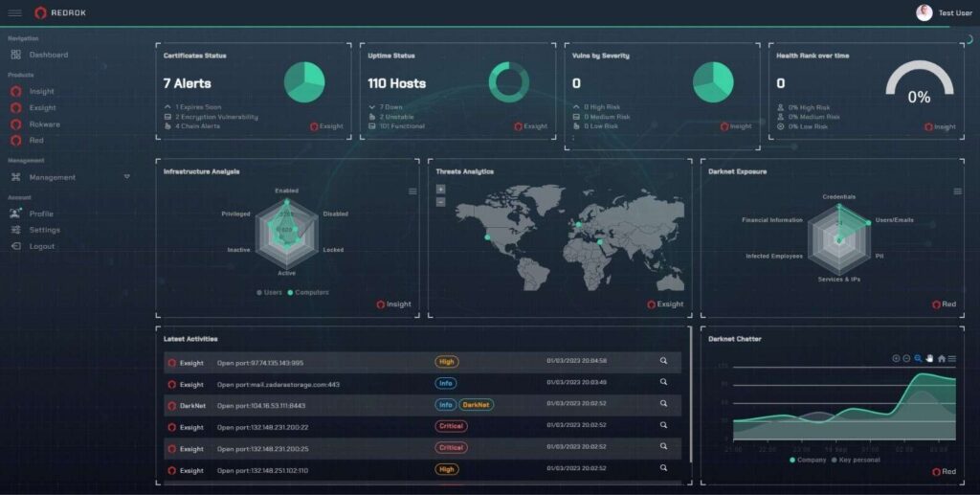
Task: Click the Test User avatar
Action: (924, 12)
